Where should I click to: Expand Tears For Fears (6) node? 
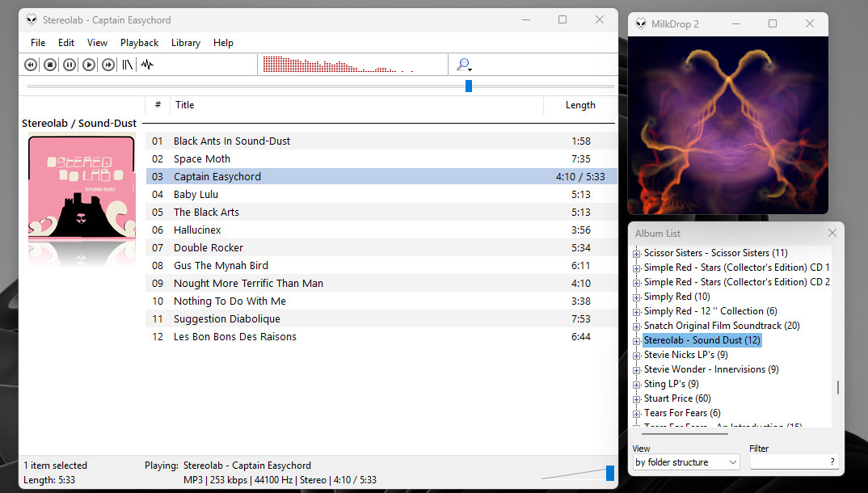tap(637, 414)
